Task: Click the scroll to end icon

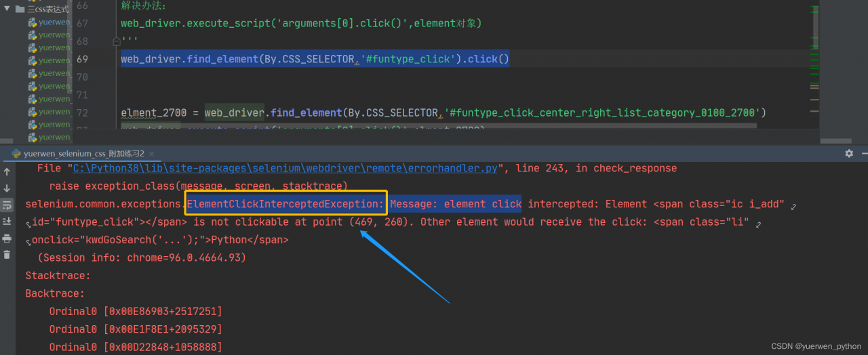Action: (7, 221)
